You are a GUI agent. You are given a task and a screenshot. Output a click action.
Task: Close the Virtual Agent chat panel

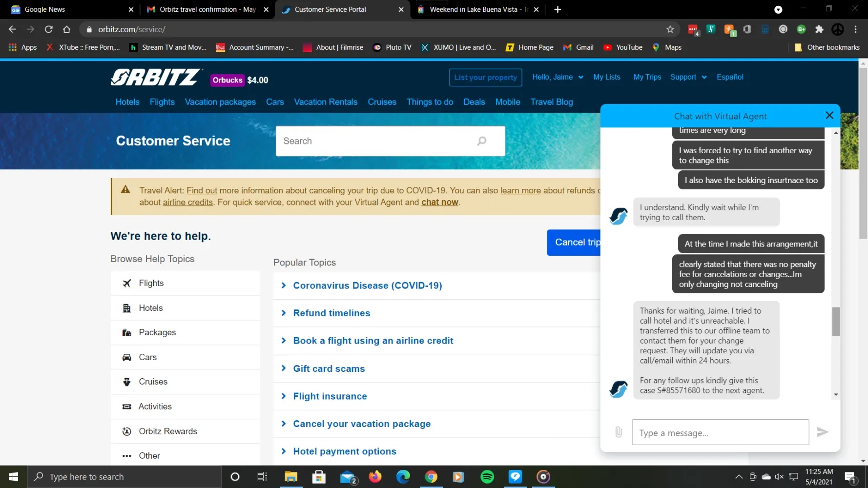click(x=829, y=115)
